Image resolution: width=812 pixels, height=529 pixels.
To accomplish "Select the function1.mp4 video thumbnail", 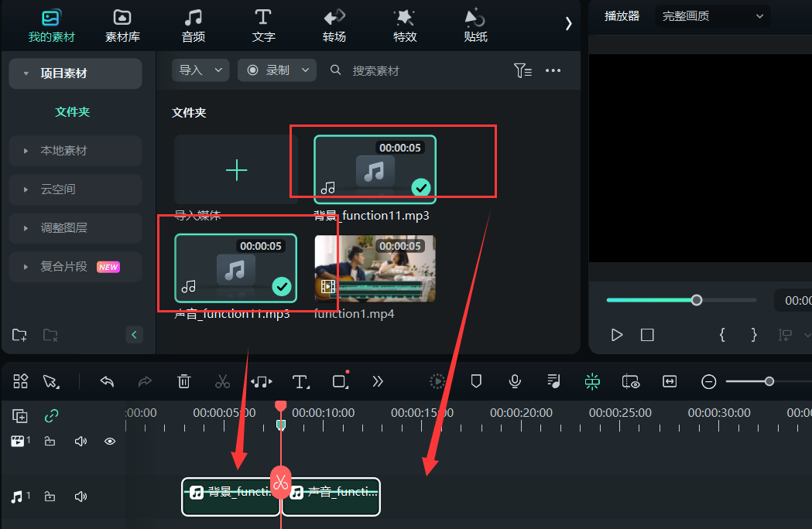I will pyautogui.click(x=375, y=268).
